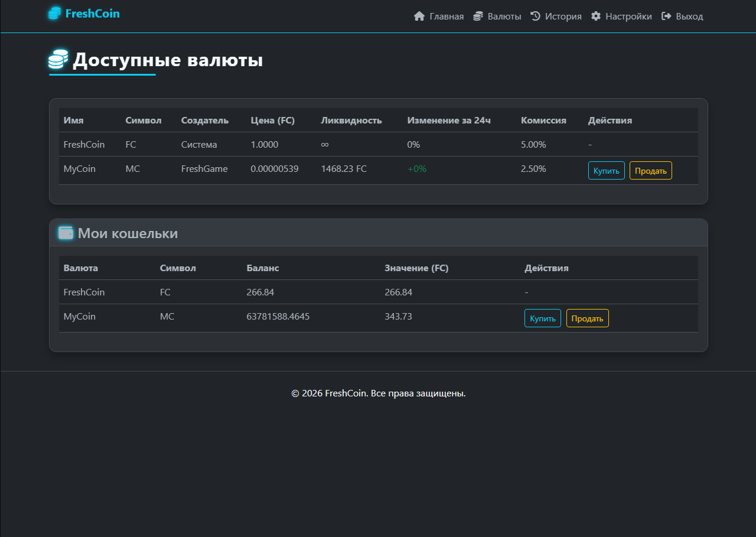756x537 pixels.
Task: Go to the История page
Action: click(563, 17)
